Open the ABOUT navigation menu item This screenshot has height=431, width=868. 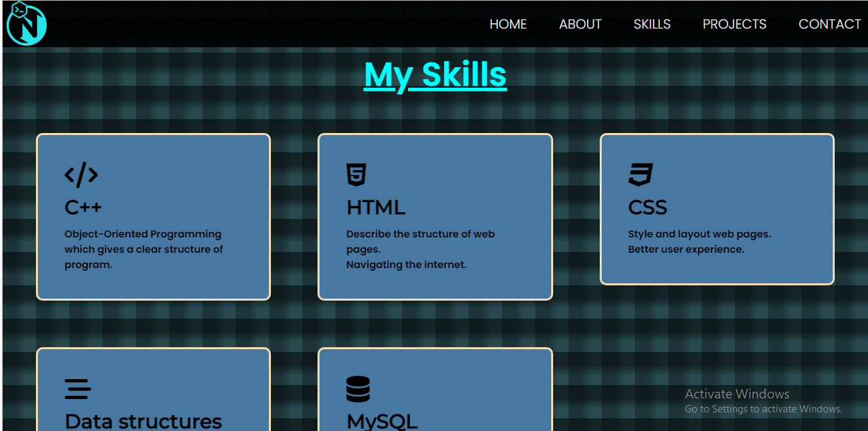[580, 24]
